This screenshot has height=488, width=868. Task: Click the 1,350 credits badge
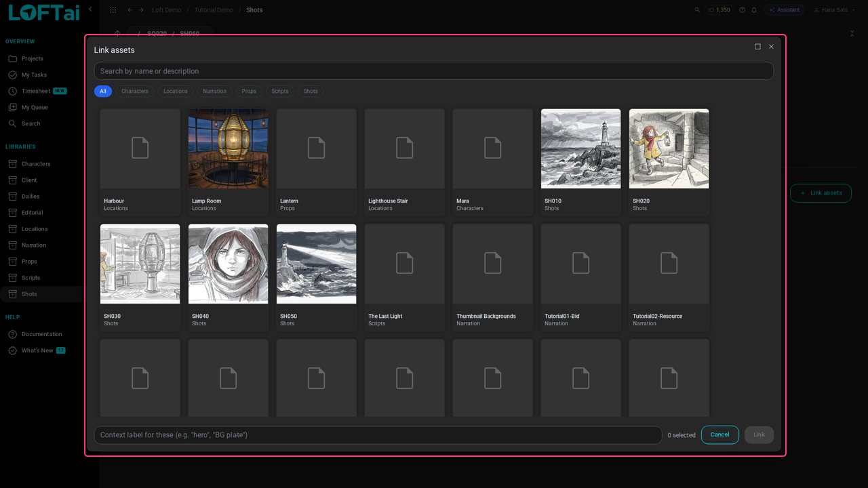pyautogui.click(x=719, y=10)
